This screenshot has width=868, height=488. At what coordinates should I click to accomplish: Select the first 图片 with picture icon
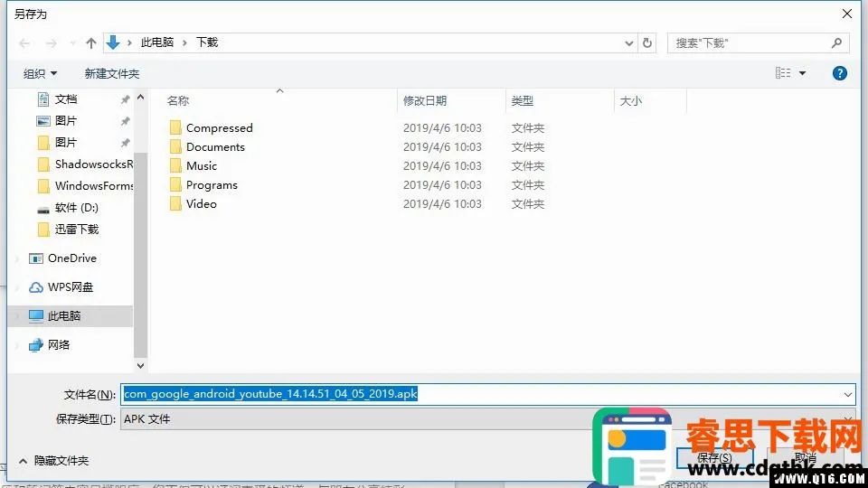66,120
